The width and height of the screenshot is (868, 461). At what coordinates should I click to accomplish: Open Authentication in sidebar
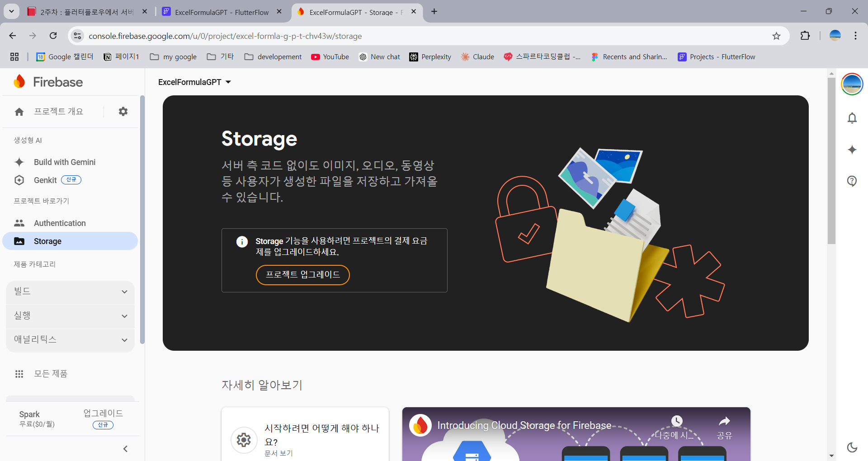pos(60,223)
